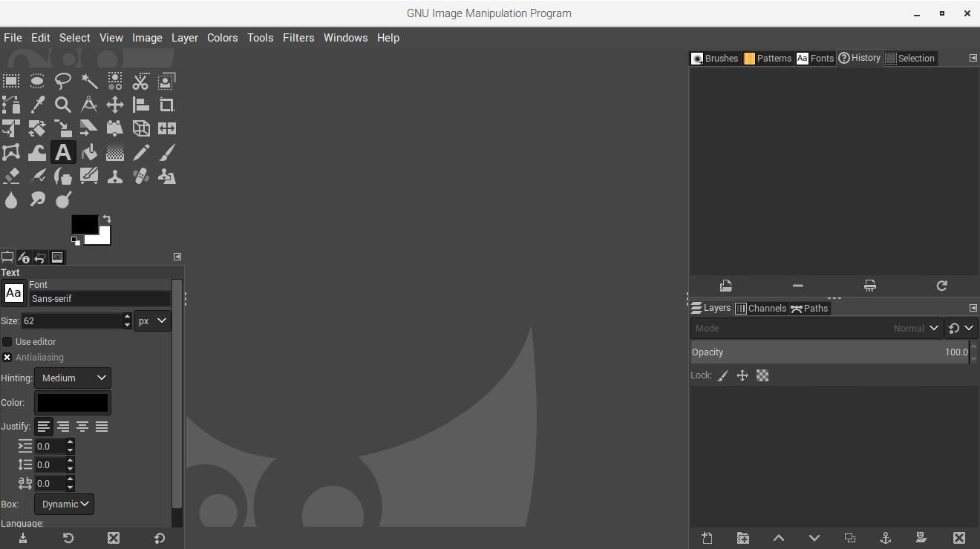Select the Clone stamp tool
Viewport: 980px width, 549px height.
(115, 177)
